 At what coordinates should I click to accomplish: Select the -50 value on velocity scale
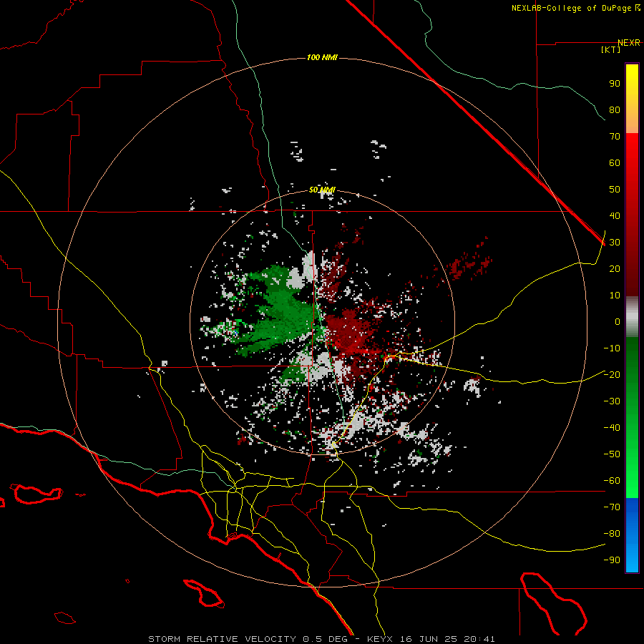tap(612, 454)
